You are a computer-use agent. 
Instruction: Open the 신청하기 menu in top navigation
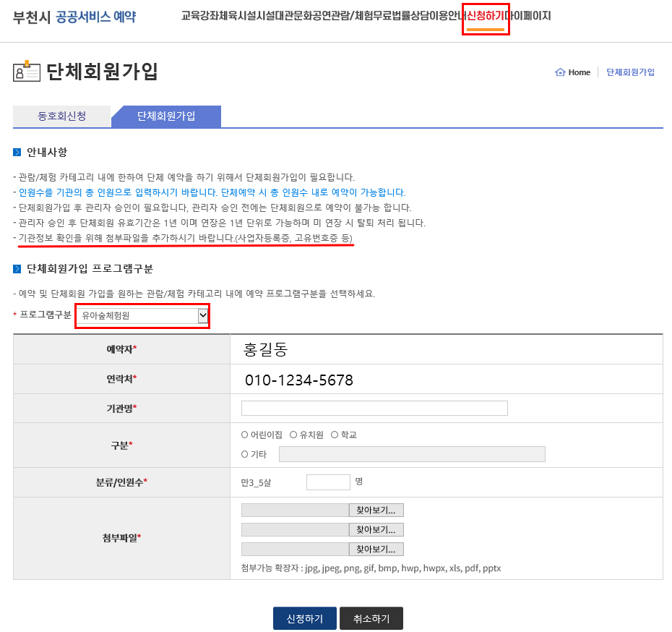click(x=485, y=16)
